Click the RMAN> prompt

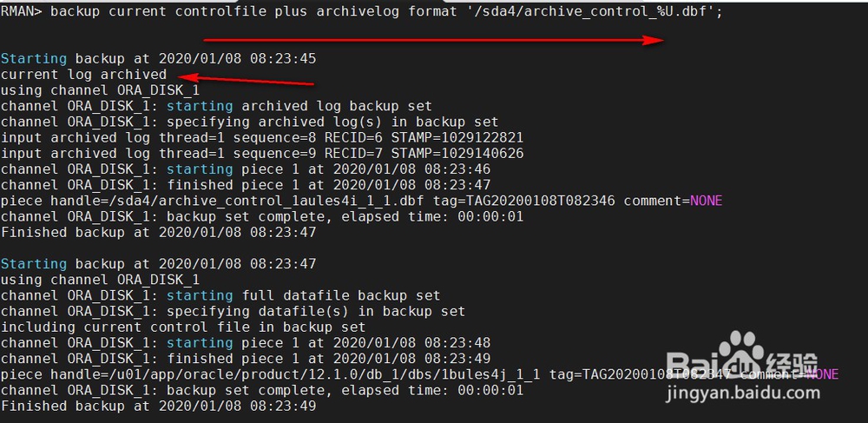(x=21, y=12)
